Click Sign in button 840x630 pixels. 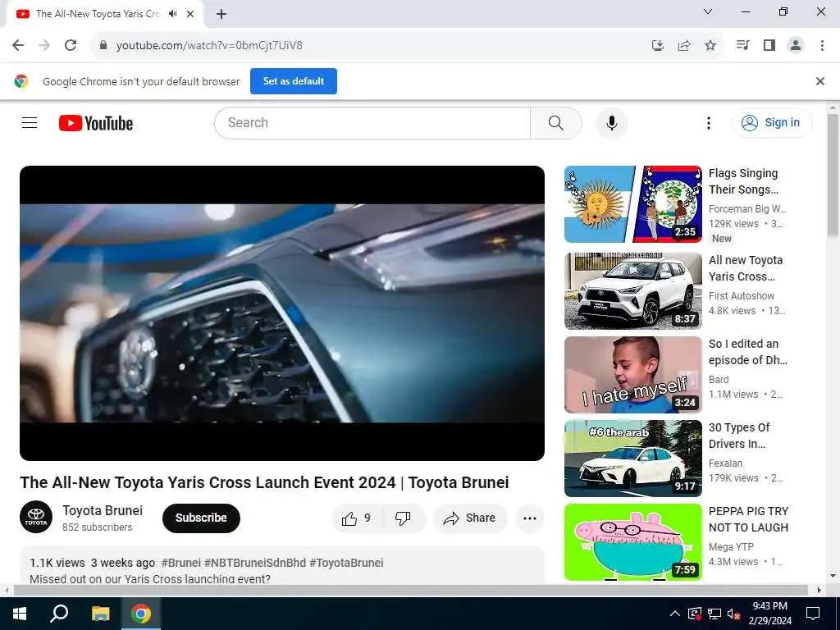tap(772, 123)
